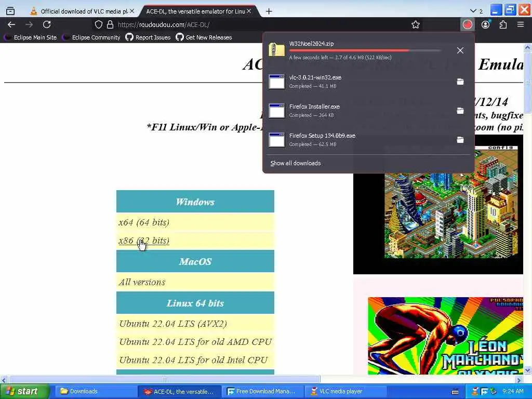The image size is (532, 399).
Task: Open Eclipse Community bookmark
Action: [x=92, y=37]
